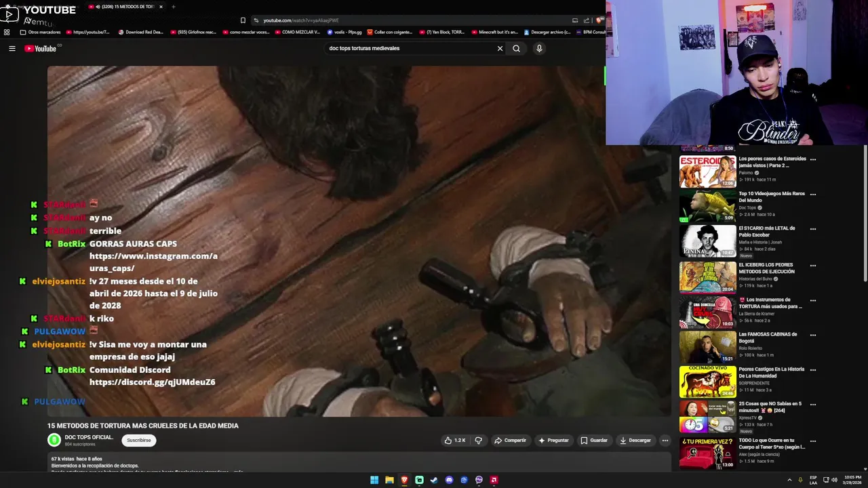Open the volume control in the tray

coord(834,480)
